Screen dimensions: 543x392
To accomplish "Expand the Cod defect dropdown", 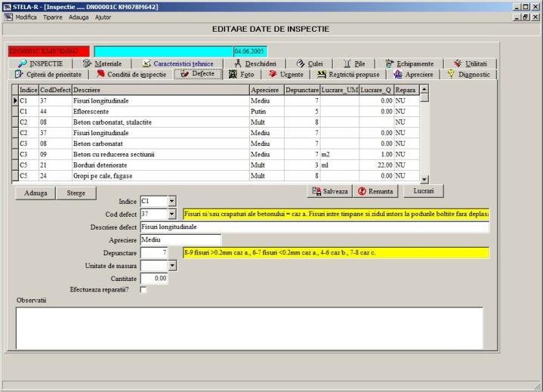I will pyautogui.click(x=171, y=214).
